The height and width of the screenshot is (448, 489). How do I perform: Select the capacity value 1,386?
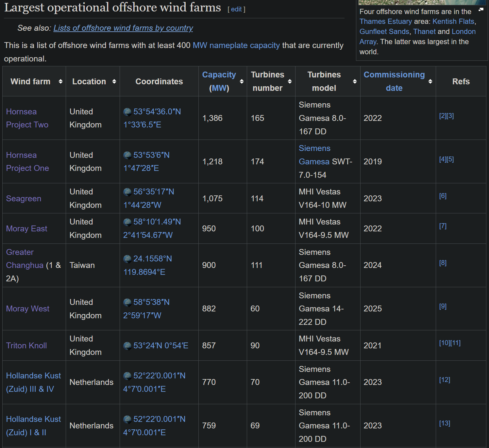tap(212, 118)
